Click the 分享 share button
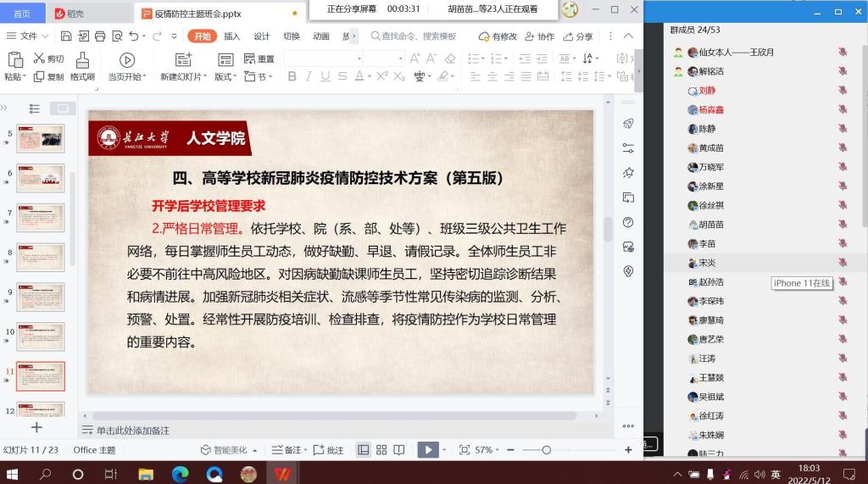This screenshot has height=484, width=868. point(579,36)
